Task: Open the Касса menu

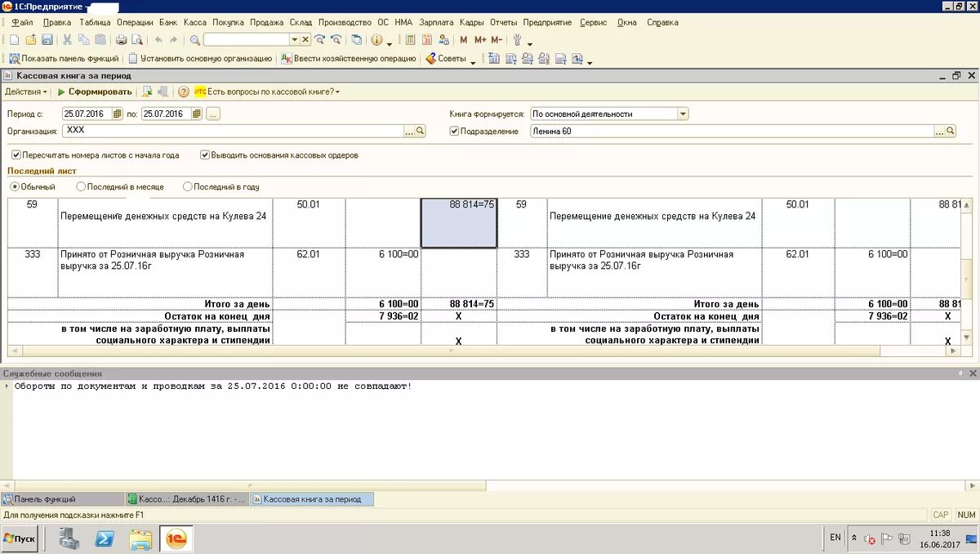Action: coord(195,22)
